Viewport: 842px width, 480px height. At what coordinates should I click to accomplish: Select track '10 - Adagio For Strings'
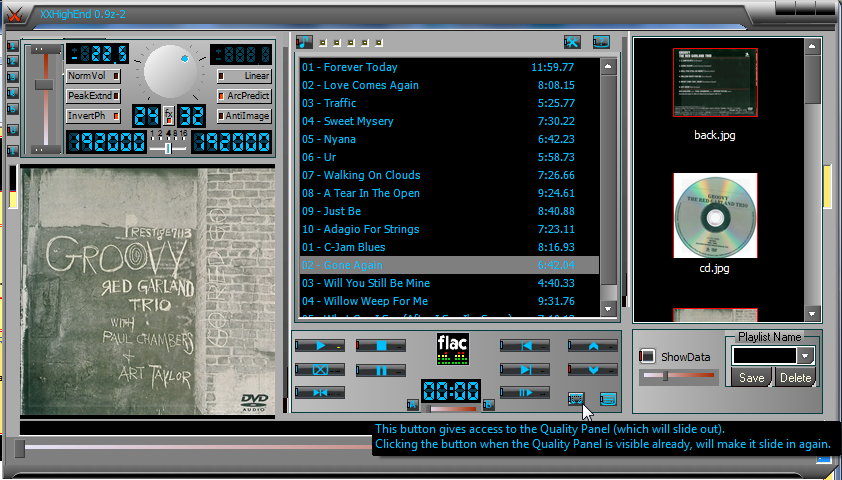click(x=449, y=229)
